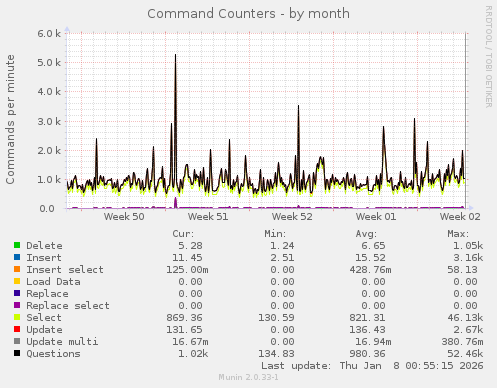Screen dimensions: 497x388
Task: Click the 'Commands per minute' axis label
Action: (x=10, y=120)
